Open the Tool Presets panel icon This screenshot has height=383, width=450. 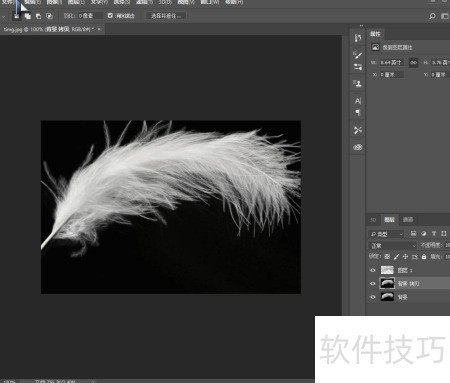coord(358,130)
